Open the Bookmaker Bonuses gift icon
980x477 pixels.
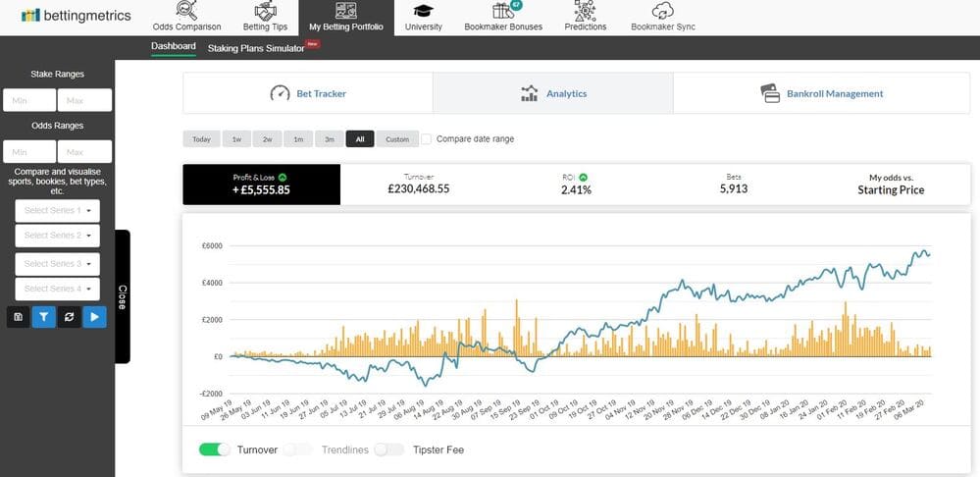[503, 11]
